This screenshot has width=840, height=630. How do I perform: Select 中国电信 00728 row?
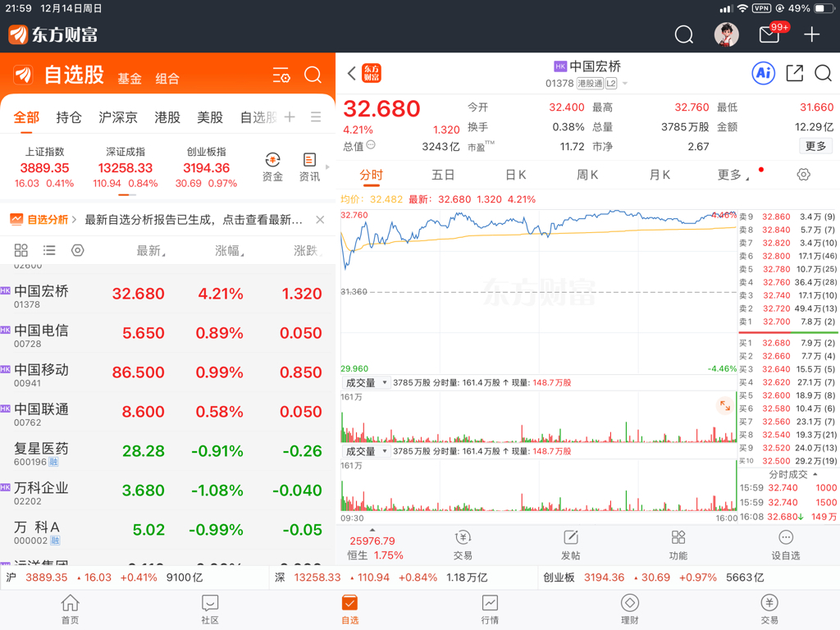coord(167,333)
